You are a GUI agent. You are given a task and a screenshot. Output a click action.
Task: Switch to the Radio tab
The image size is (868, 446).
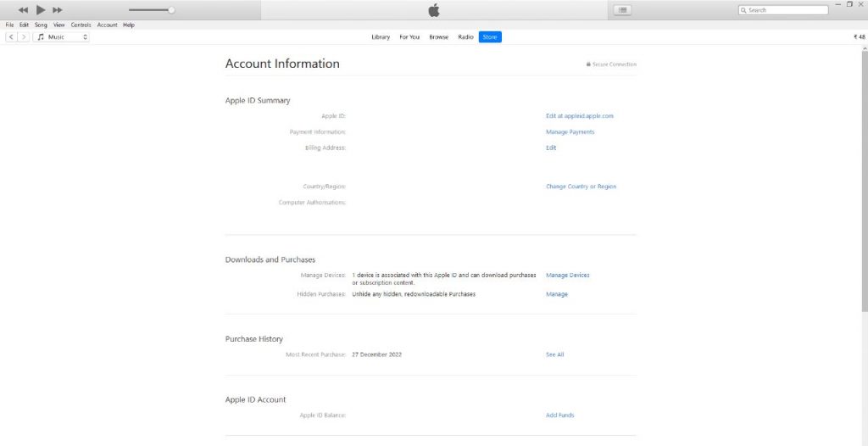pos(465,37)
